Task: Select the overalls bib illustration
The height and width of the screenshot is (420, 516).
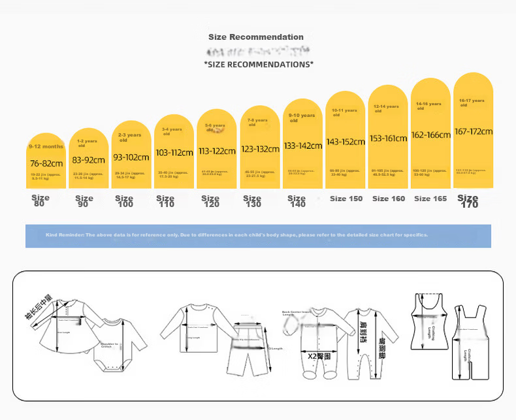Action: click(x=470, y=342)
